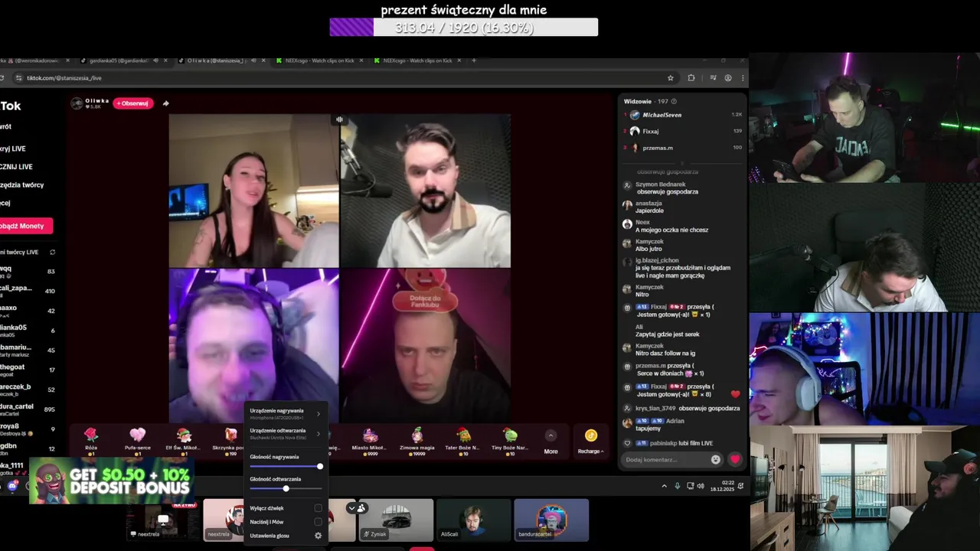This screenshot has height=551, width=980.
Task: Open Urządzenie odtwarzania submenu
Action: [x=286, y=433]
